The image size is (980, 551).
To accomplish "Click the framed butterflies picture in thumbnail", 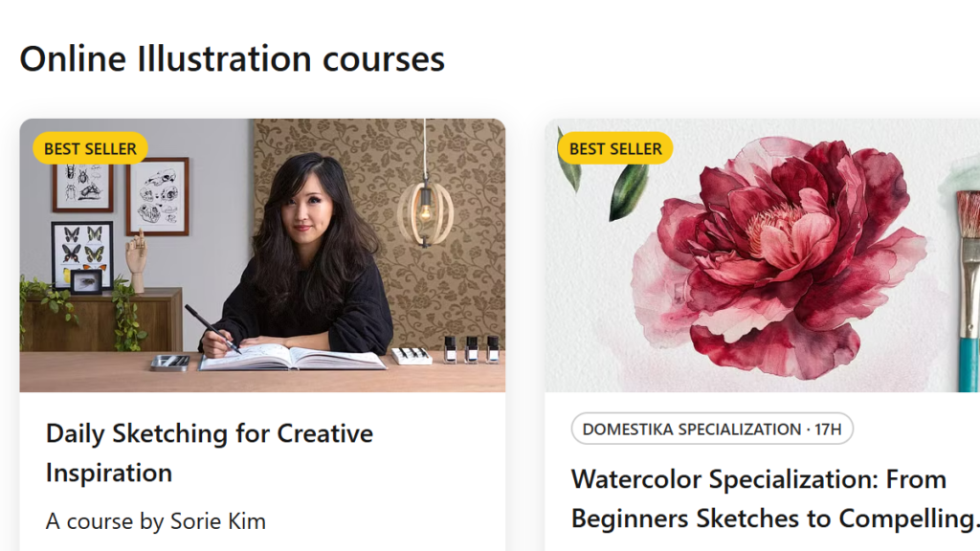I will tap(81, 249).
